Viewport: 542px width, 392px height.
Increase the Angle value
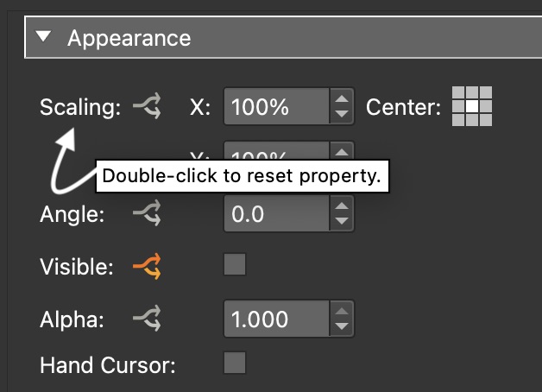343,207
